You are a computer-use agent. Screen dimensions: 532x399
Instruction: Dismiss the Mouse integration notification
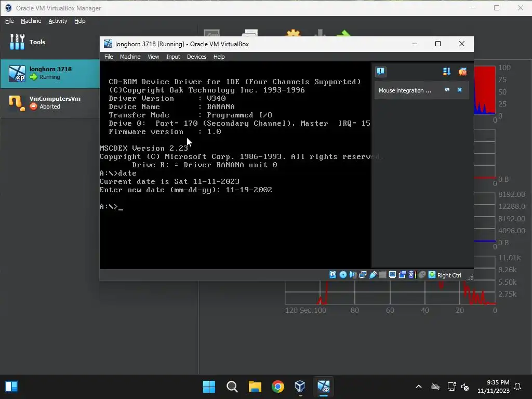point(460,90)
